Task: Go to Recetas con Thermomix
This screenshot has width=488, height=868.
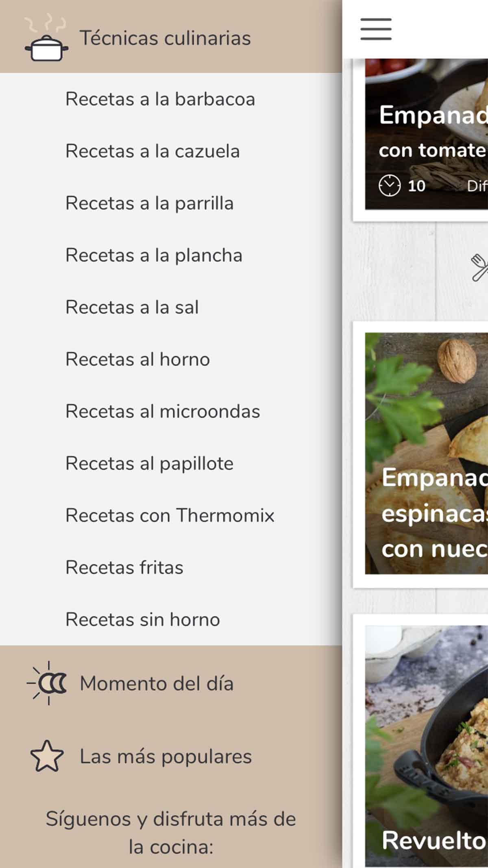Action: tap(170, 516)
